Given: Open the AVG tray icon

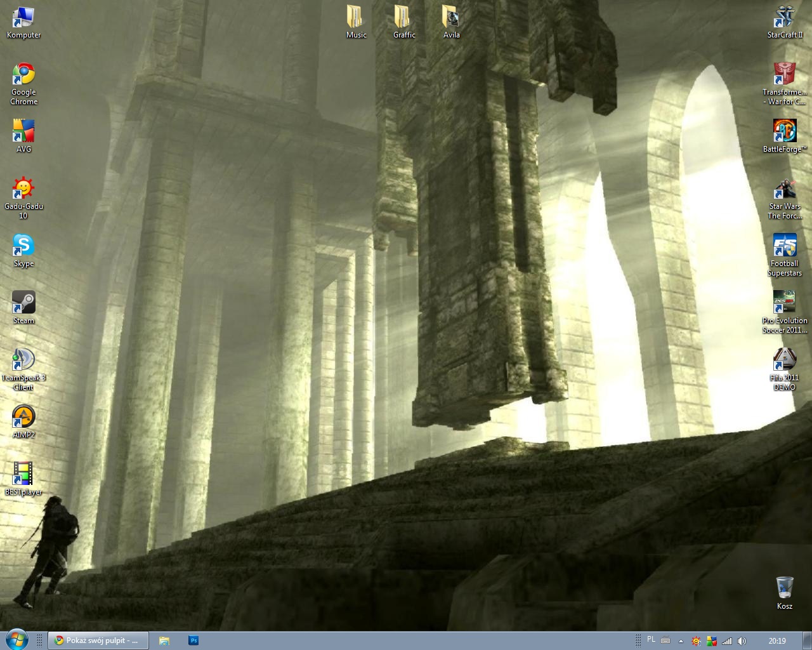Looking at the screenshot, I should pos(712,641).
